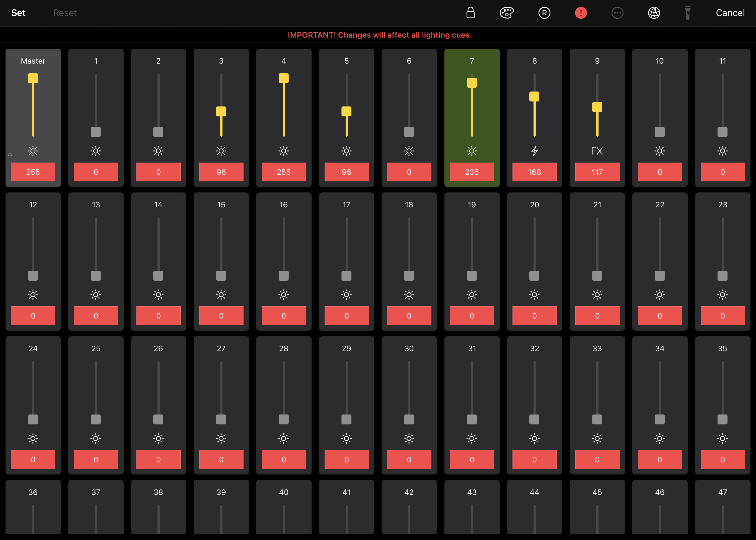
Task: Click the channel 21 fader handle
Action: coord(597,276)
